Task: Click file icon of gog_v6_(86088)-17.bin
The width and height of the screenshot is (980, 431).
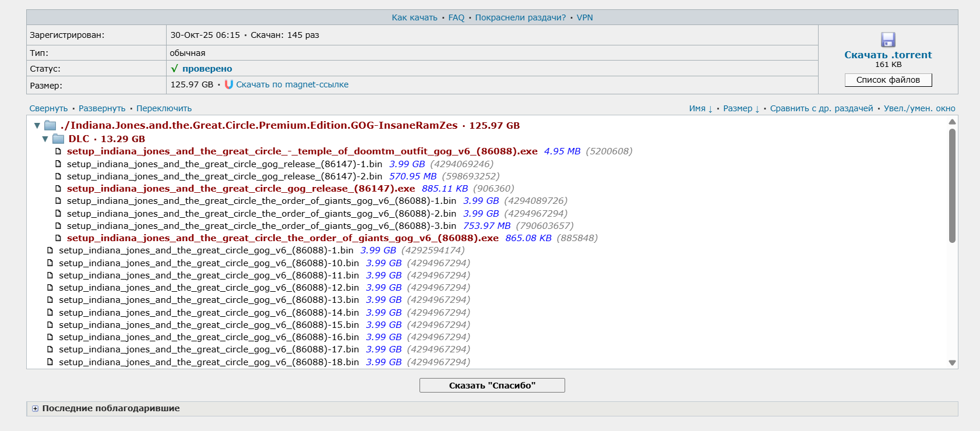Action: point(50,349)
